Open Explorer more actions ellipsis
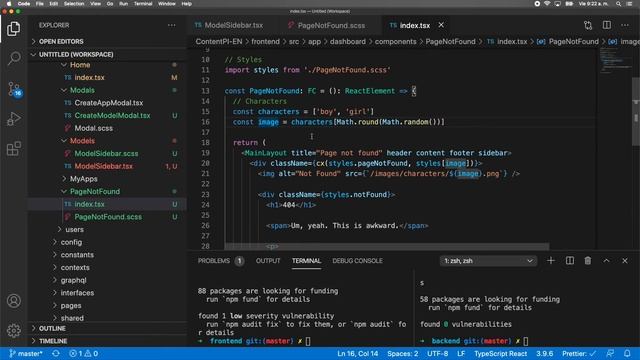Screen dimensions: 640x360 coord(171,25)
